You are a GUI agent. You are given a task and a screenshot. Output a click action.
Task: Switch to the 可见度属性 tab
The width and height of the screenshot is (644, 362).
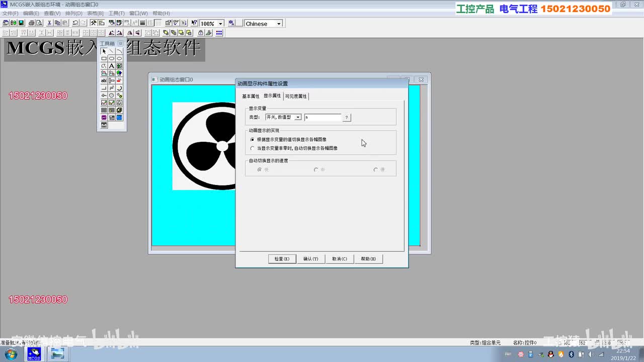[x=296, y=96]
